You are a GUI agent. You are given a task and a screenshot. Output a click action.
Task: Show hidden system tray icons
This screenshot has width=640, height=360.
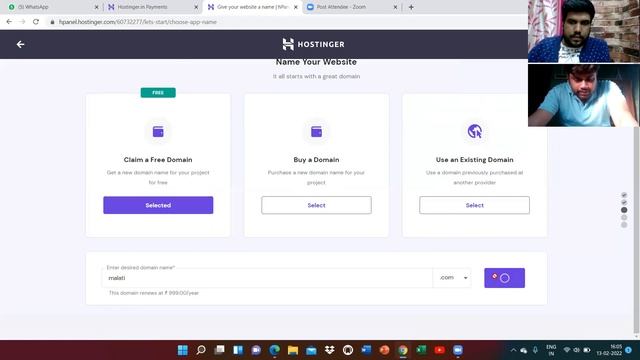(x=513, y=350)
